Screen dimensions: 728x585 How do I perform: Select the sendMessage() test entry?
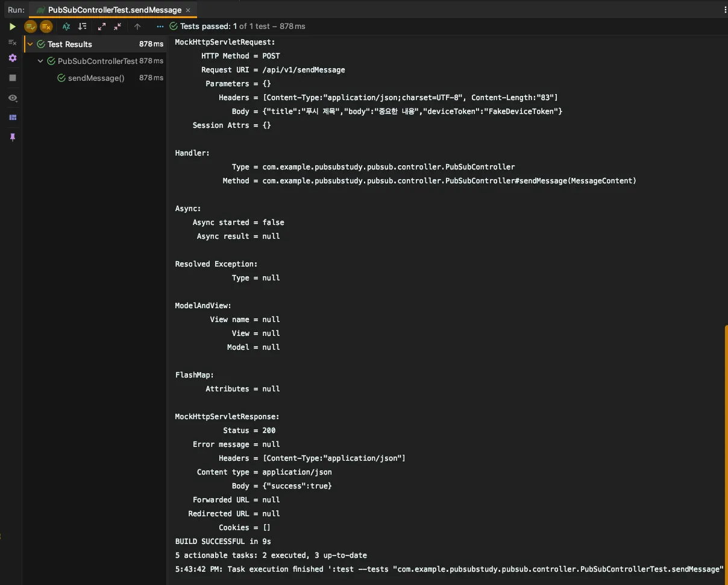pos(96,78)
